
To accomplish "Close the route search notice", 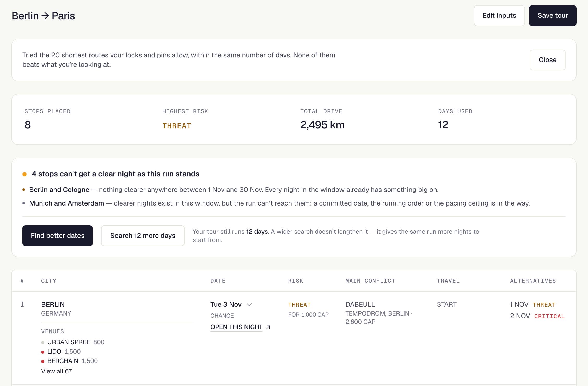I will click(x=547, y=60).
